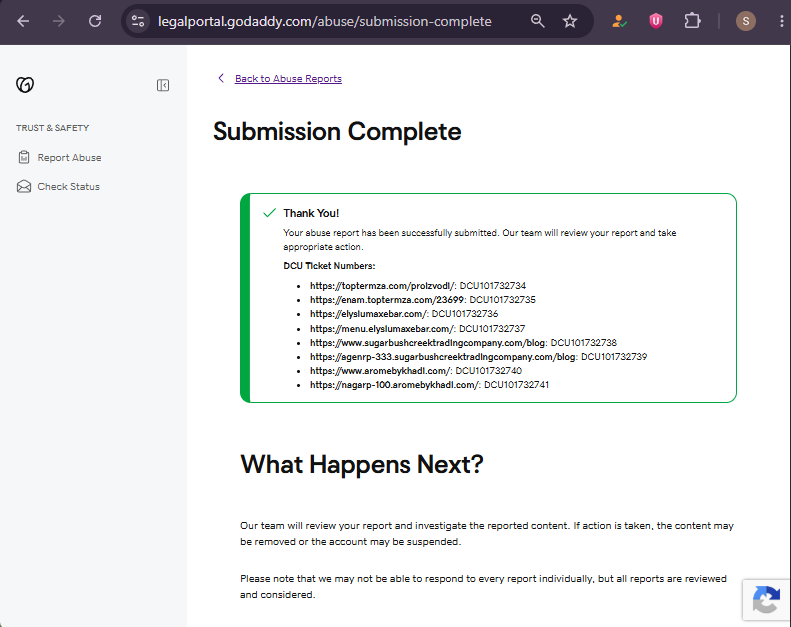Viewport: 791px width, 627px height.
Task: Follow the Back to Abuse Reports link
Action: click(288, 79)
